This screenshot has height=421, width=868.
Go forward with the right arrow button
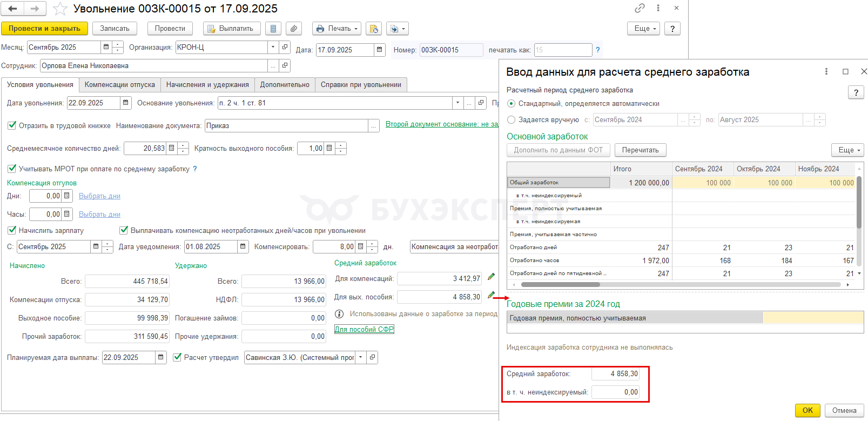coord(35,9)
